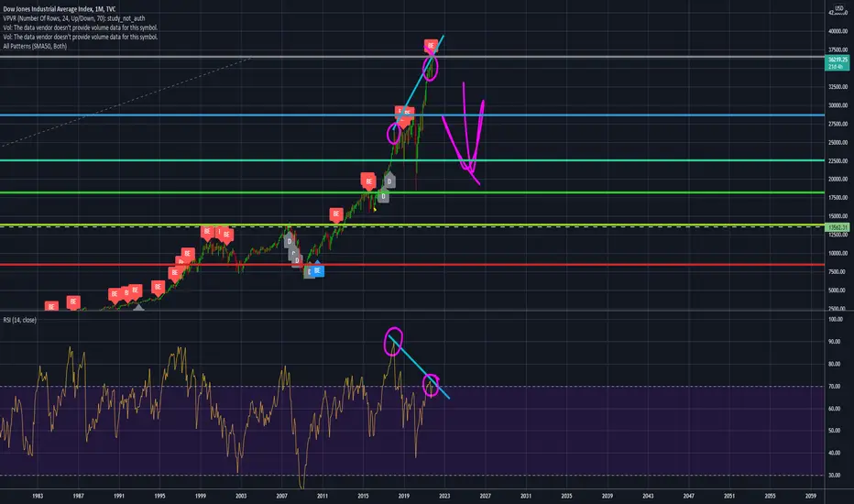
Task: Select the gray triangle marker near 1993
Action: click(x=139, y=307)
